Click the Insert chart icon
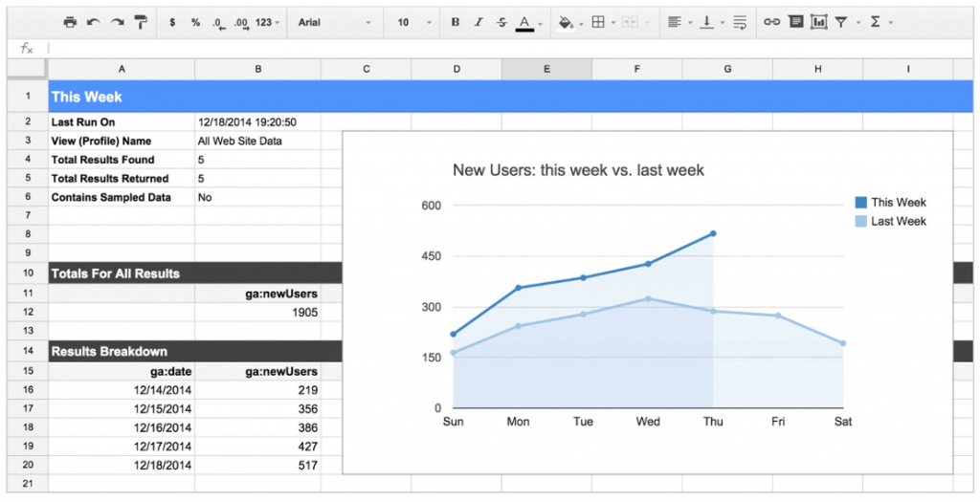 pyautogui.click(x=818, y=22)
